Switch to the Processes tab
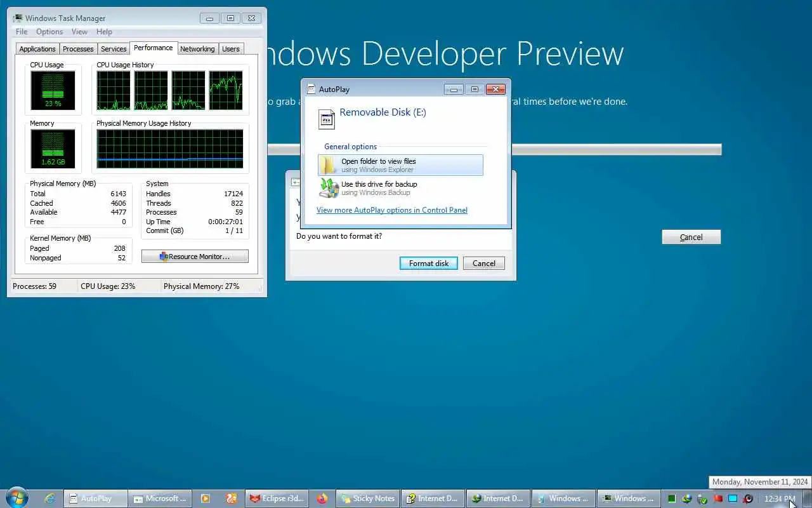The image size is (812, 508). click(78, 49)
